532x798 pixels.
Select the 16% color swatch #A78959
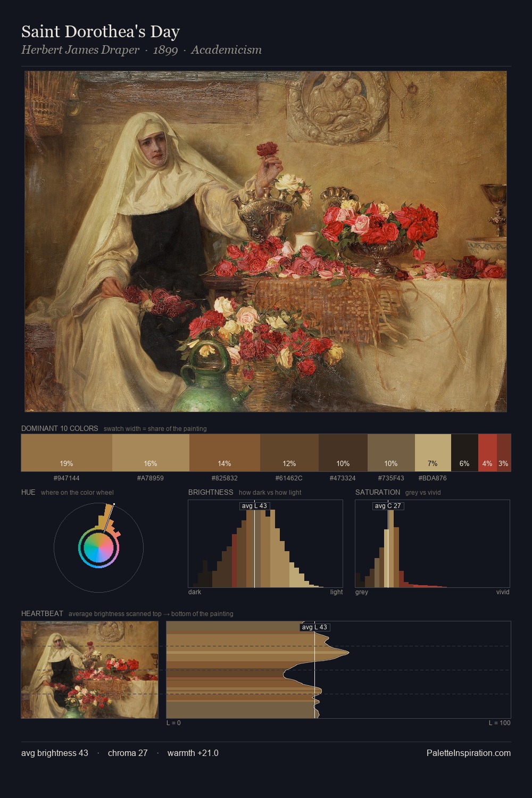point(151,453)
